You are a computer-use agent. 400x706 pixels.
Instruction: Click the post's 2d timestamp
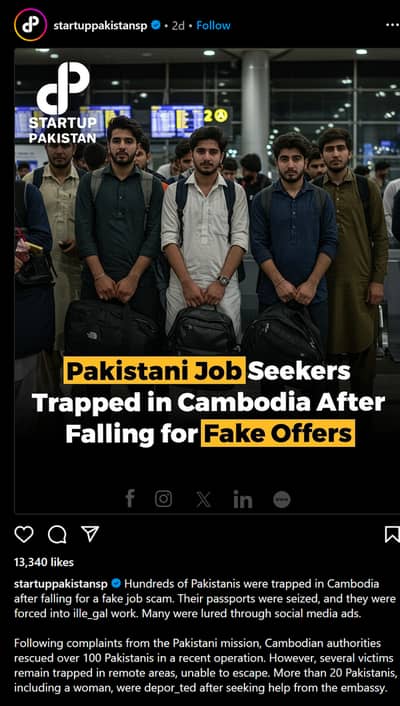coord(178,26)
